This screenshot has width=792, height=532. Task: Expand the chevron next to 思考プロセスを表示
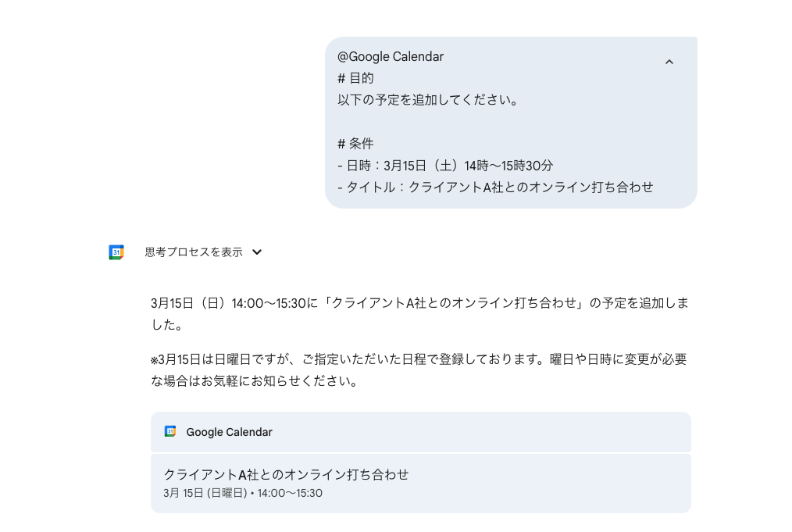(x=257, y=252)
